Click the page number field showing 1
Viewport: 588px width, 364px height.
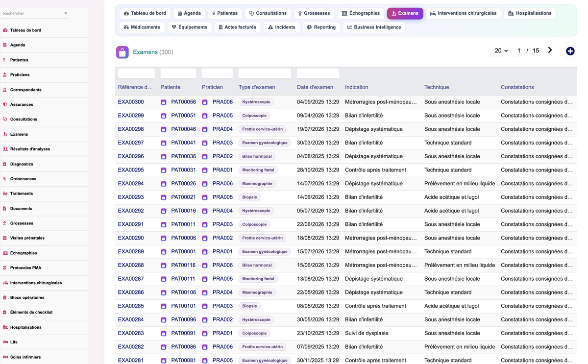[x=519, y=50]
